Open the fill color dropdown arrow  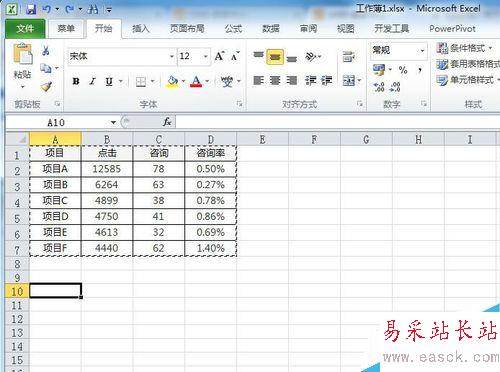pyautogui.click(x=183, y=81)
